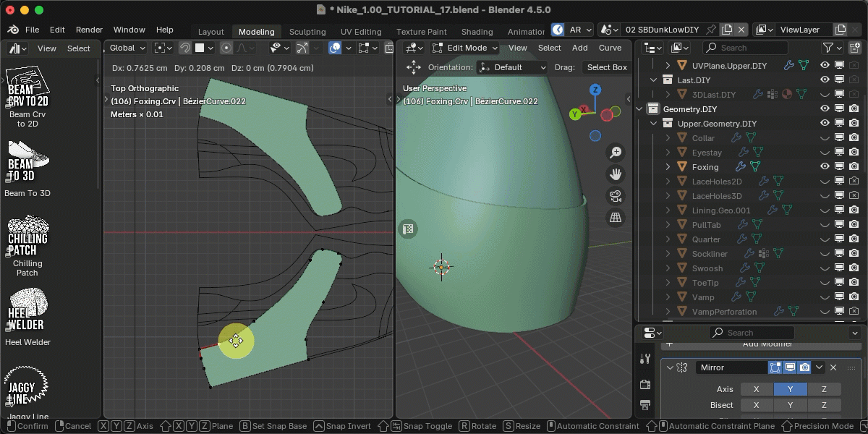Open the File menu
868x434 pixels.
[x=33, y=30]
